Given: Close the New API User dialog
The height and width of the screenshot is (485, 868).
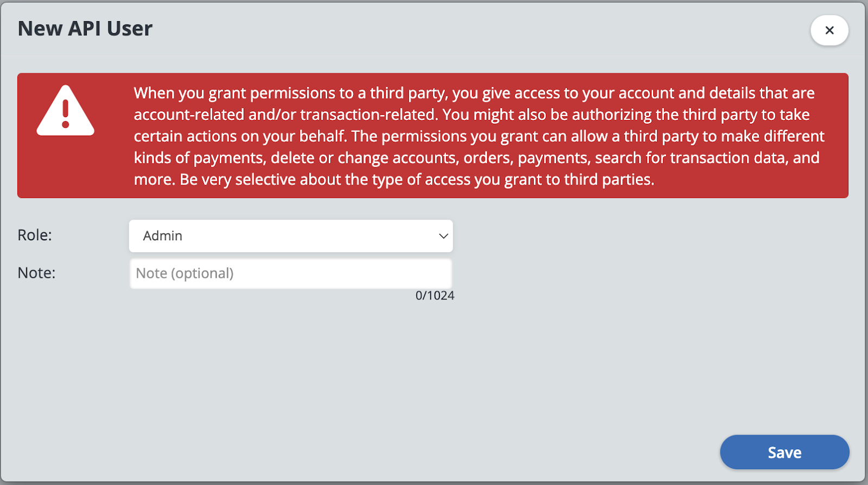Looking at the screenshot, I should (x=829, y=30).
